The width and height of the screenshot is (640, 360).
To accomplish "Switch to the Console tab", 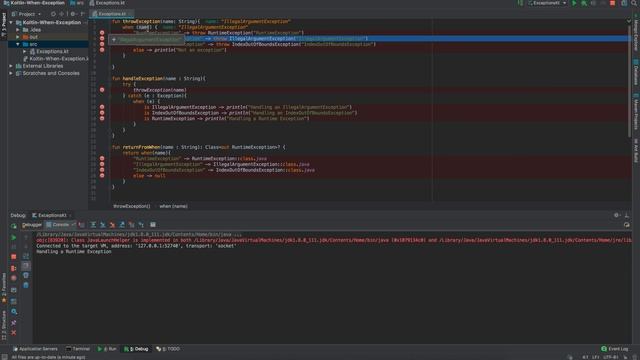I will coord(60,225).
